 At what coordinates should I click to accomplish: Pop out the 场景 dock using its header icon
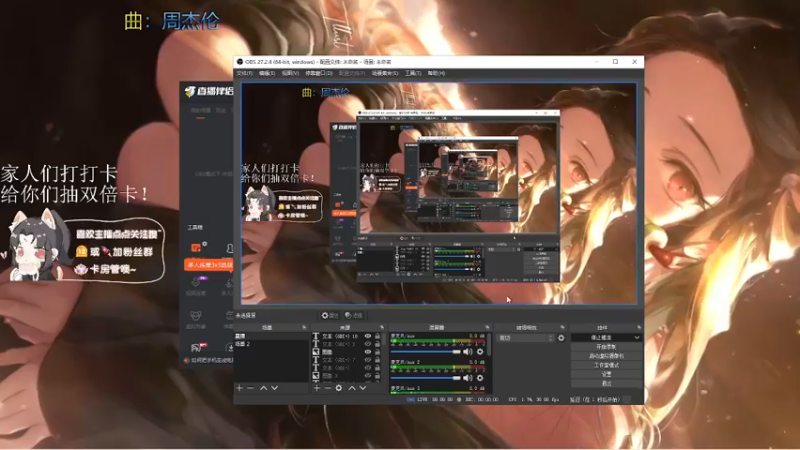pyautogui.click(x=305, y=328)
